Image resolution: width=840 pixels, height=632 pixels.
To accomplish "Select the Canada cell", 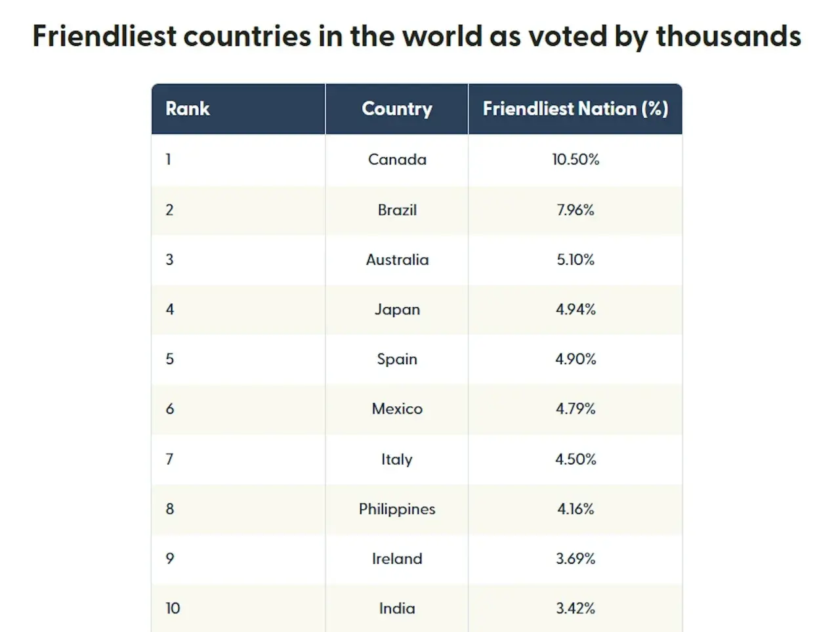I will tap(397, 159).
